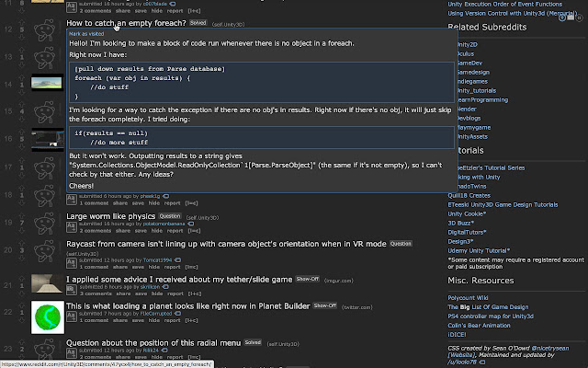Save the Raycast from camera post
This screenshot has height=368, width=588.
click(138, 267)
